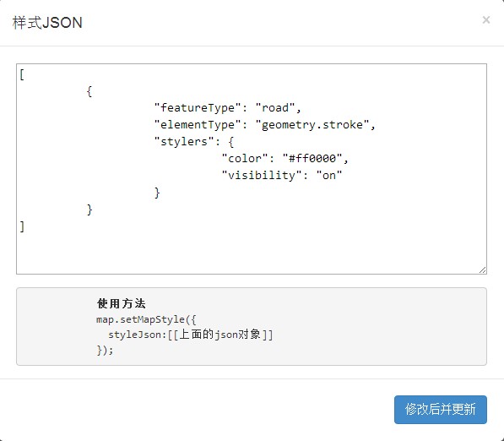The image size is (504, 441).
Task: Click the opening square bracket in the JSON
Action: tap(22, 74)
